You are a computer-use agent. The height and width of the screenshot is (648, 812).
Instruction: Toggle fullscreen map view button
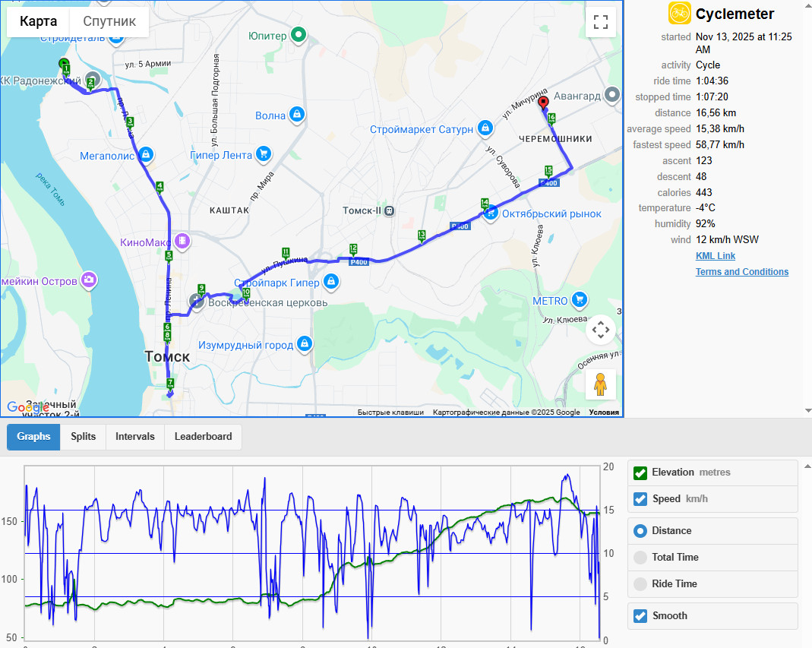point(601,22)
